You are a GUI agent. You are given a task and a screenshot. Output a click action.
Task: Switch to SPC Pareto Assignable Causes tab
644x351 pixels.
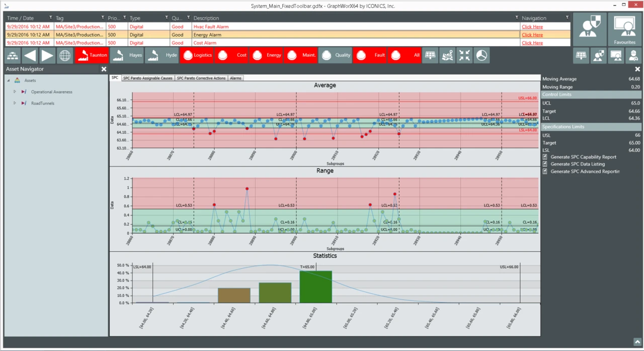click(x=148, y=78)
